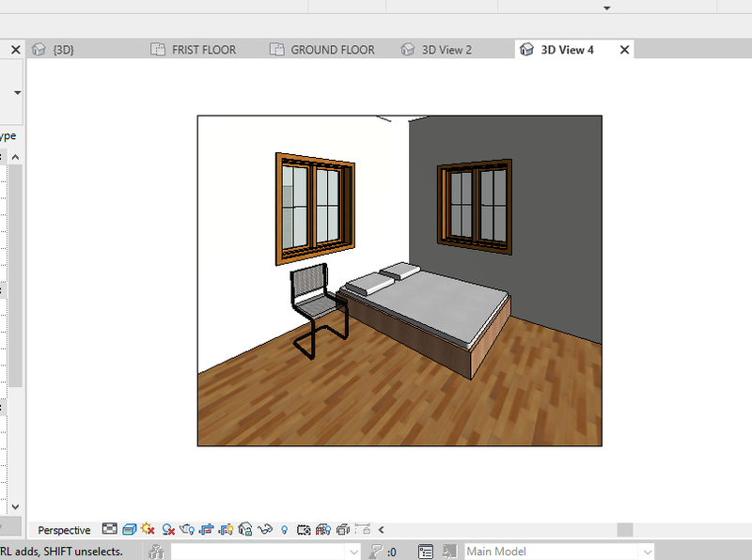Image resolution: width=752 pixels, height=560 pixels.
Task: Toggle Shadows in the view
Action: [168, 529]
